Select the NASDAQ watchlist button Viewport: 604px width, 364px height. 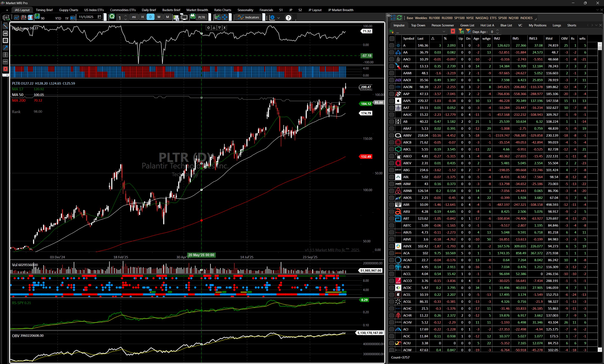coord(482,18)
